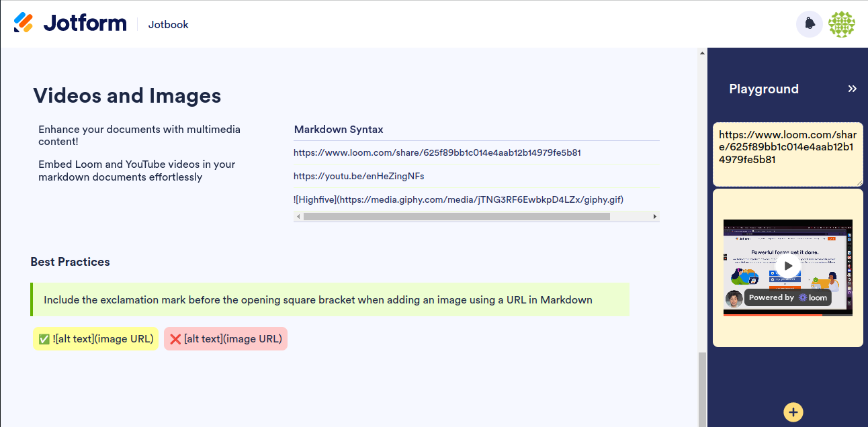Open the user avatar menu
Screen dimensions: 868x427
point(842,24)
